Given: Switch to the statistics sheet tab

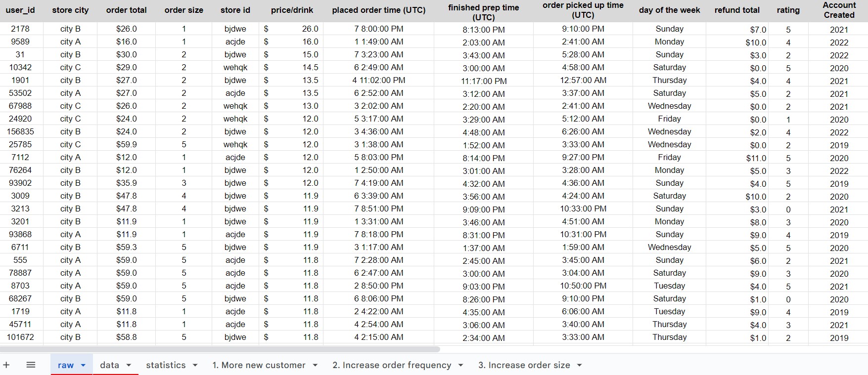Looking at the screenshot, I should tap(166, 365).
